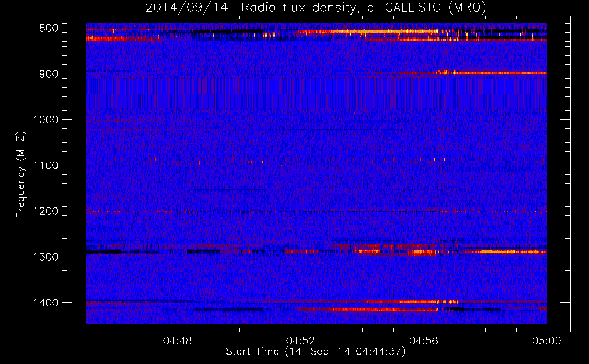This screenshot has height=364, width=589.
Task: Select the 1300 frequency axis label
Action: tap(46, 257)
